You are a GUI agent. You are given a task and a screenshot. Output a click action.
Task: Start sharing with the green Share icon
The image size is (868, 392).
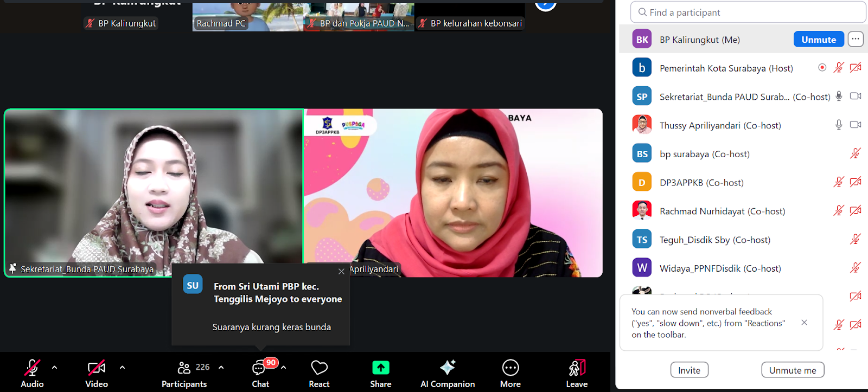coord(381,368)
